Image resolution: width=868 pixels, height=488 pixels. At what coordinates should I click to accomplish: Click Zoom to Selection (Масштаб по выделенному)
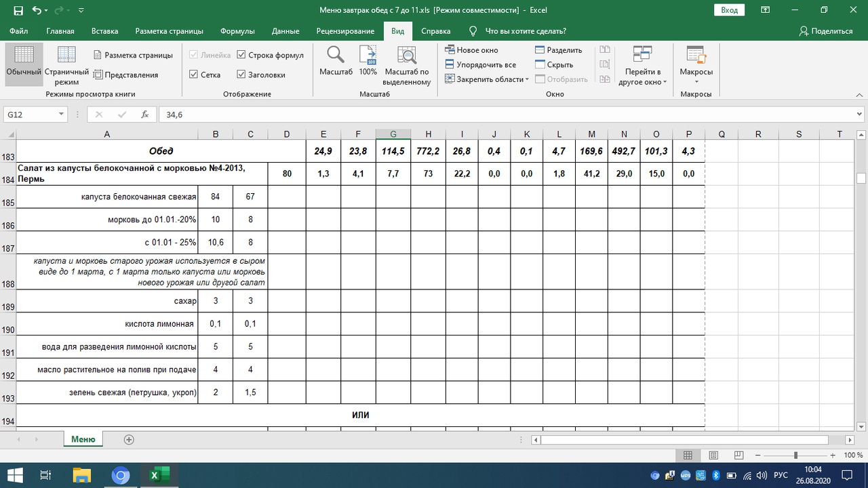tap(407, 56)
